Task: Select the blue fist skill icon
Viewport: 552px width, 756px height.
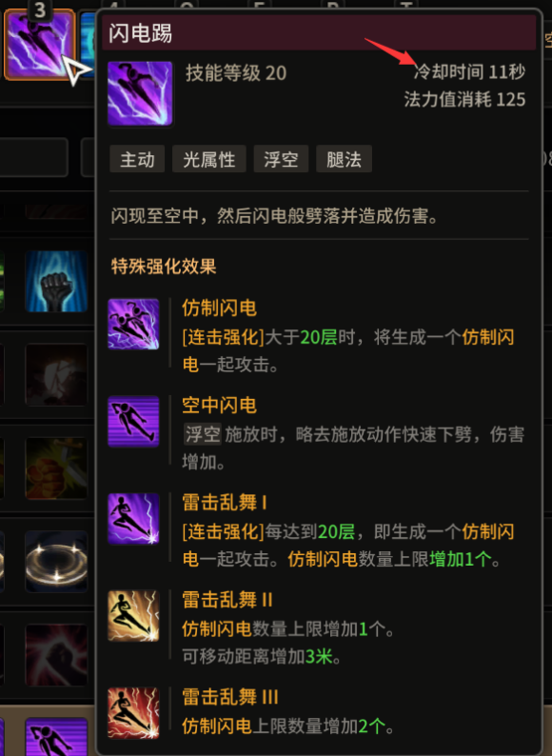Action: pos(56,281)
